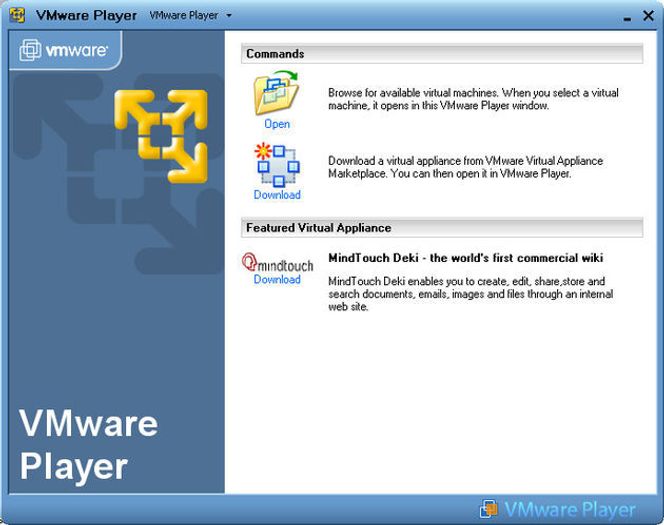Click the Open folder icon
The width and height of the screenshot is (664, 525).
pos(277,93)
